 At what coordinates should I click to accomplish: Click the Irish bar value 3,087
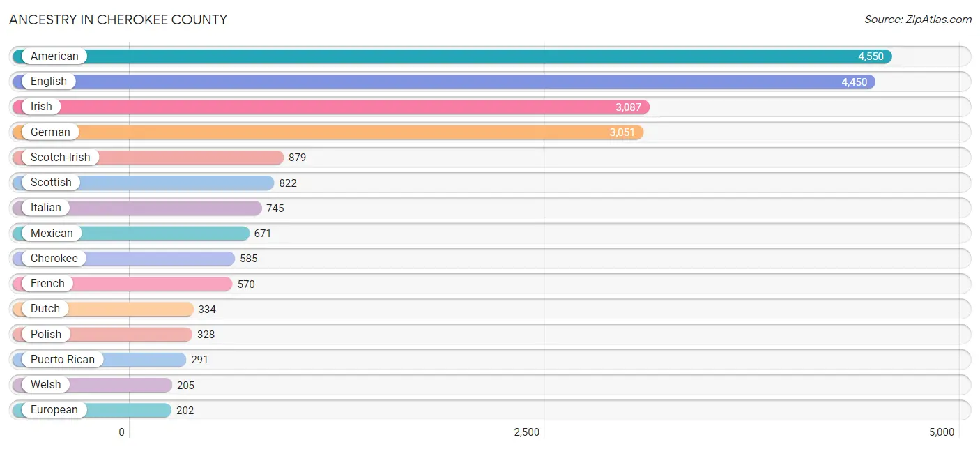point(628,107)
